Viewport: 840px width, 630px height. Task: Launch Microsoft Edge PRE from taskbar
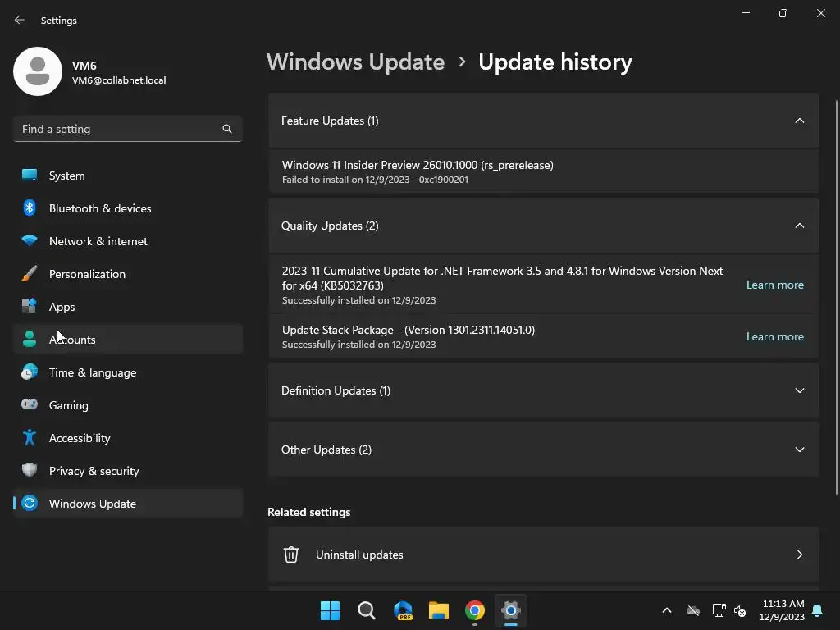click(x=403, y=610)
